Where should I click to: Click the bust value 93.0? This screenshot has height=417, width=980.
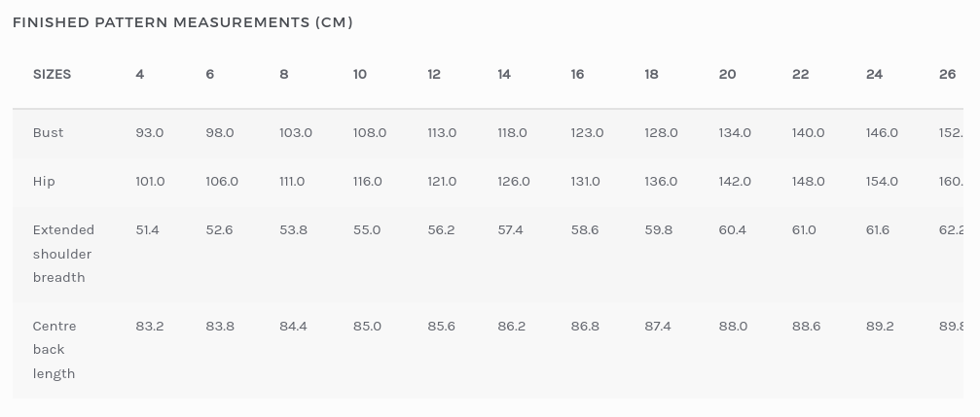coord(150,132)
